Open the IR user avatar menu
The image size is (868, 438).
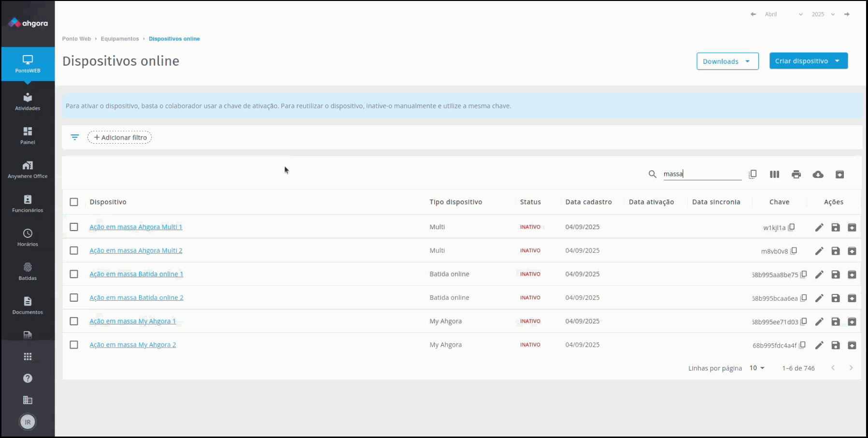[28, 422]
